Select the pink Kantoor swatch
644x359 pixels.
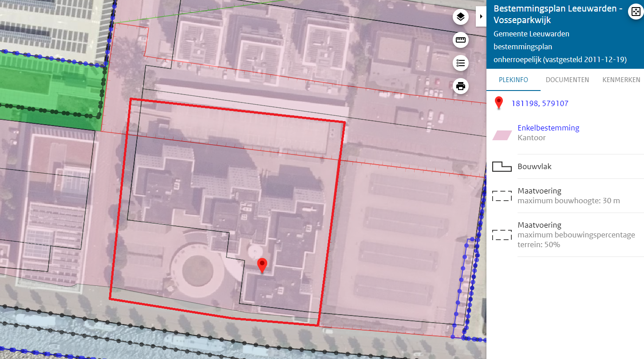pos(502,135)
